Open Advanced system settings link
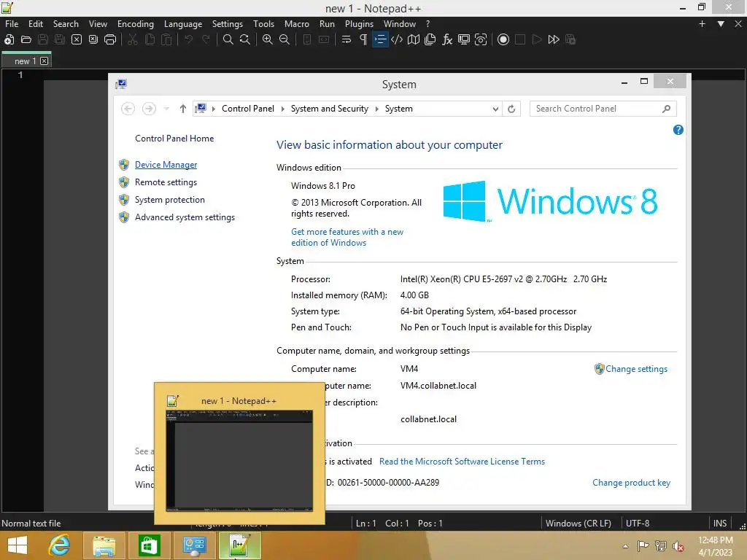 tap(185, 217)
